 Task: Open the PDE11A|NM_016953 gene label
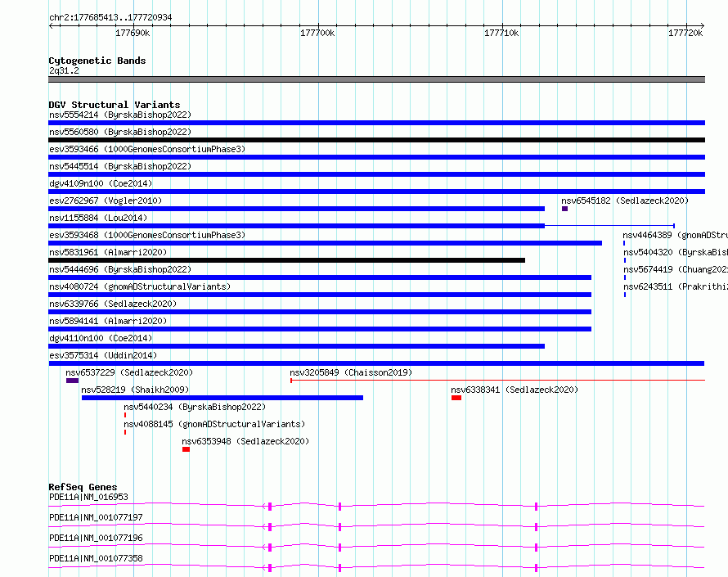point(88,497)
